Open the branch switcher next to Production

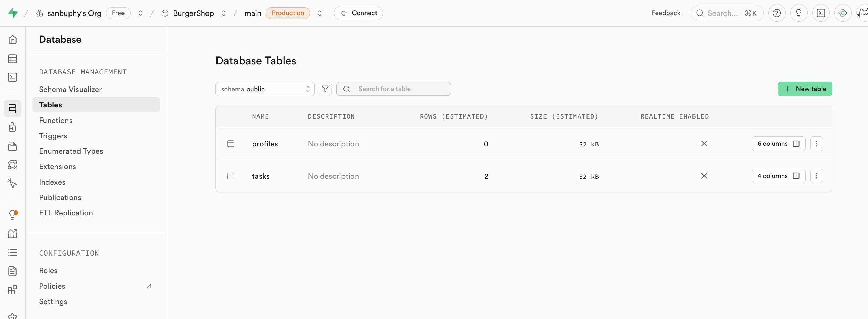click(x=320, y=13)
